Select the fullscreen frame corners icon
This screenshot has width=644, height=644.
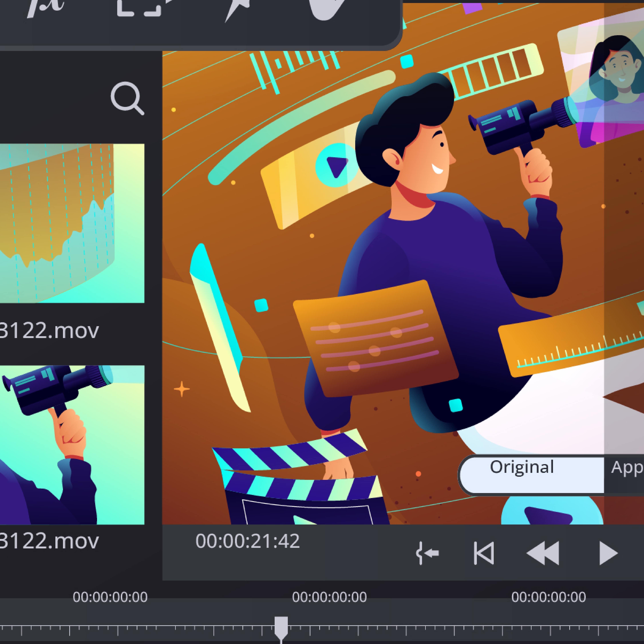tap(139, 8)
